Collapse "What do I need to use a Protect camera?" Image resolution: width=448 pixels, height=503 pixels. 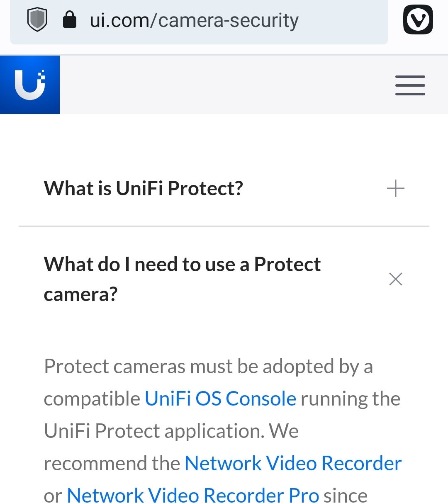click(182, 279)
